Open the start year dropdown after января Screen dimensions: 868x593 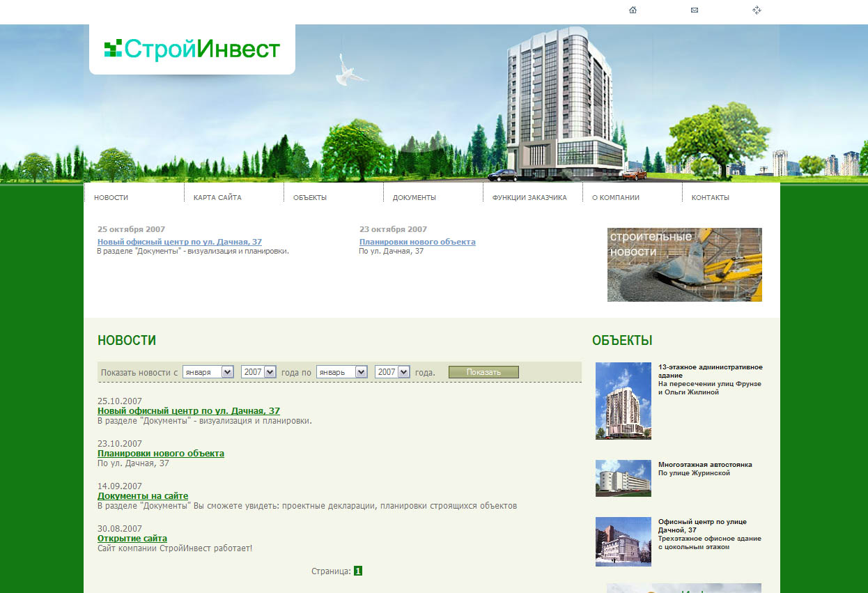[258, 372]
